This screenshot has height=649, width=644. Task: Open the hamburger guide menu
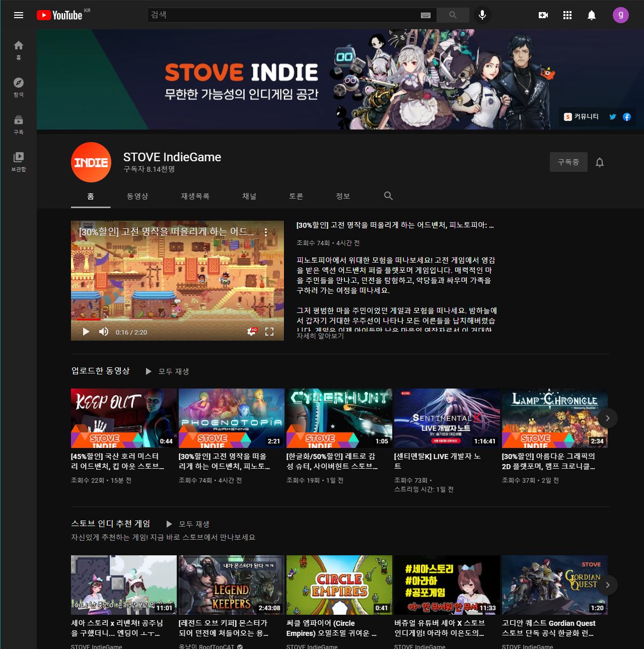click(x=19, y=15)
